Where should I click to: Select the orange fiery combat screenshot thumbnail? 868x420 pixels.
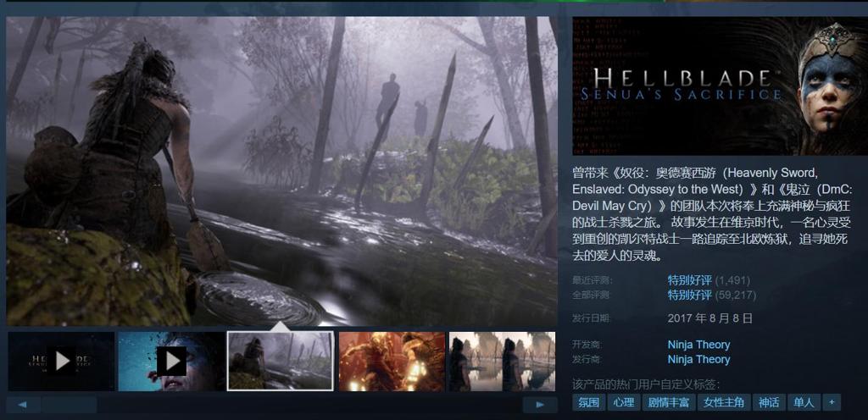(x=392, y=361)
